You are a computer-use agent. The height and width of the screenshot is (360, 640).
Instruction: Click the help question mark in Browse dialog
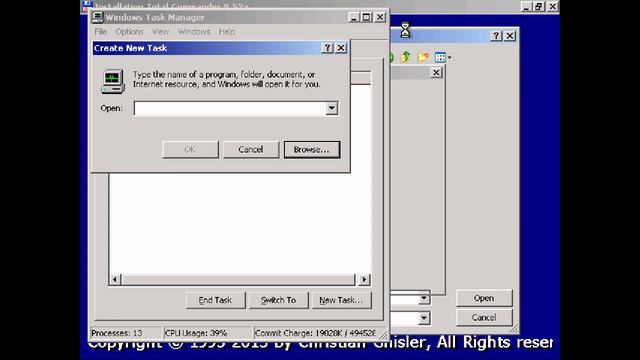496,36
